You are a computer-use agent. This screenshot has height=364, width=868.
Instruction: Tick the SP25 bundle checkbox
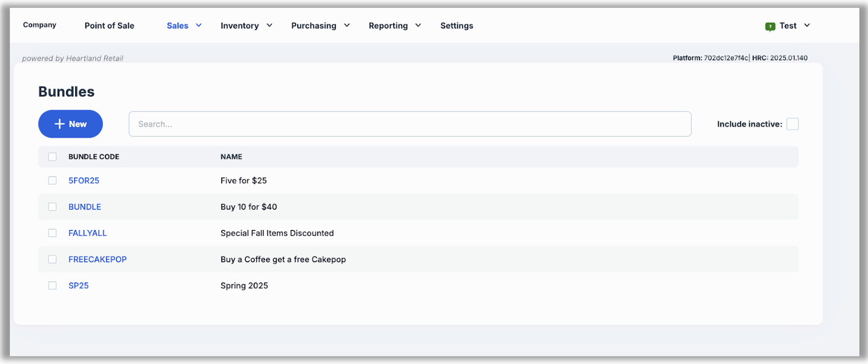(x=52, y=286)
